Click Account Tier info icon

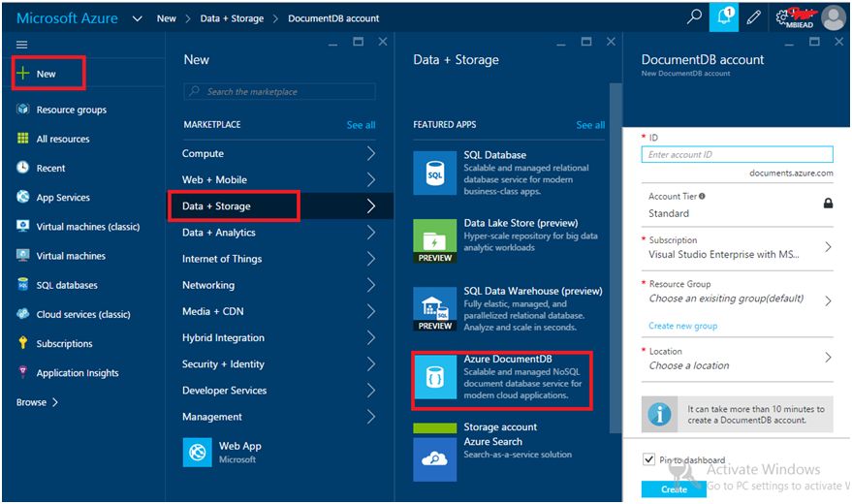click(702, 196)
